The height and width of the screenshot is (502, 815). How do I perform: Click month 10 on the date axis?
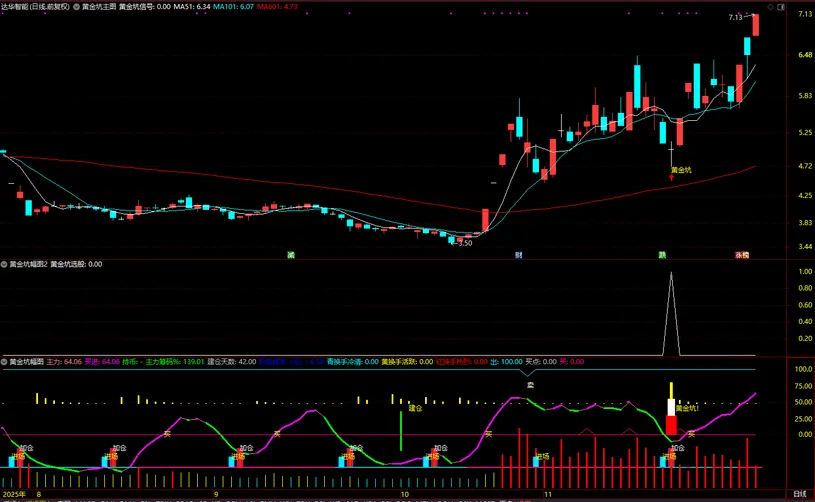point(404,494)
